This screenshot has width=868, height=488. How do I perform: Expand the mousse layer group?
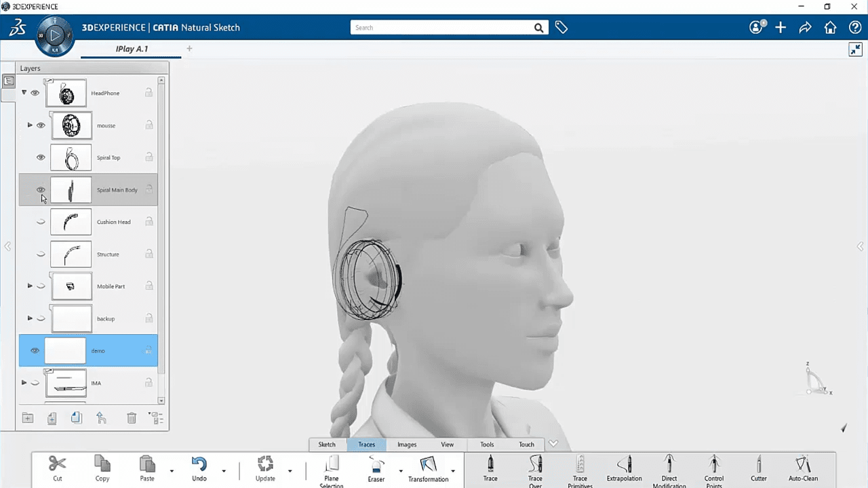30,125
